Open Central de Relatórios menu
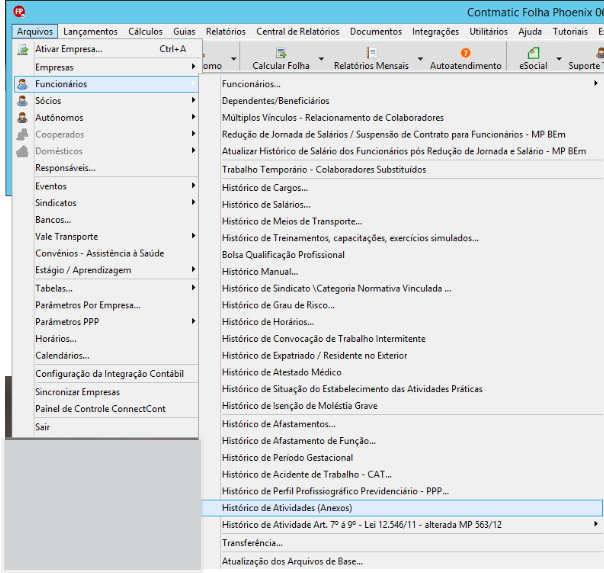 298,32
